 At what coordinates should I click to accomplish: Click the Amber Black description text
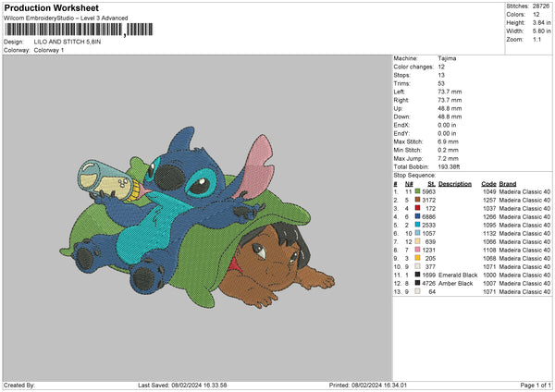point(455,284)
